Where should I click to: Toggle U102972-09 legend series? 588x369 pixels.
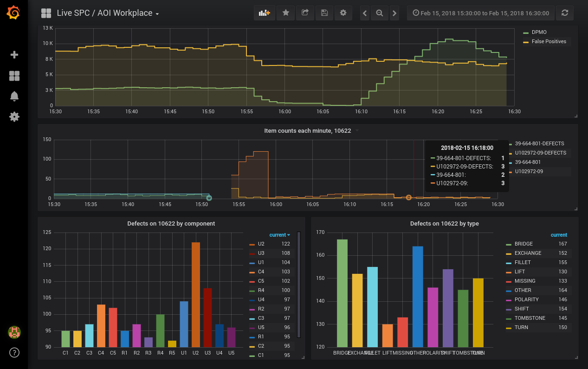pyautogui.click(x=529, y=171)
